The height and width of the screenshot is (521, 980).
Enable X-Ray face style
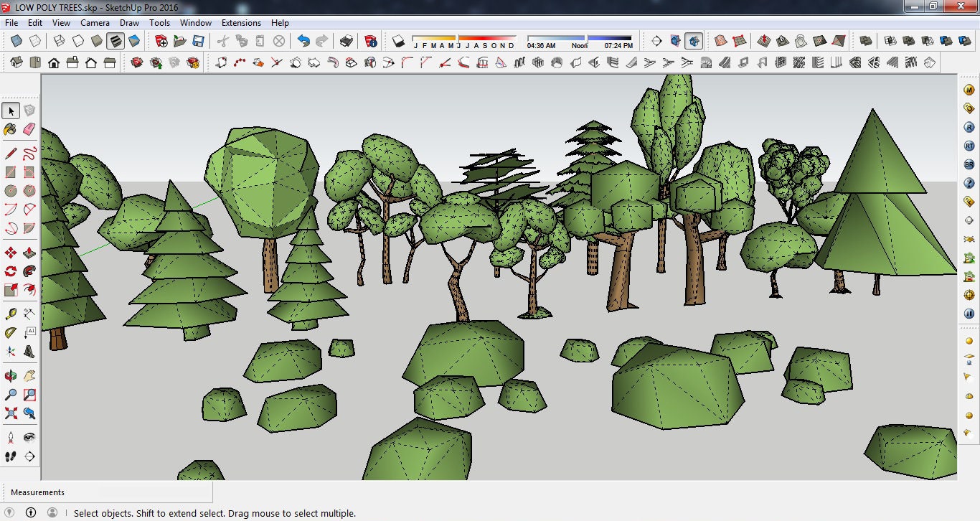point(17,41)
